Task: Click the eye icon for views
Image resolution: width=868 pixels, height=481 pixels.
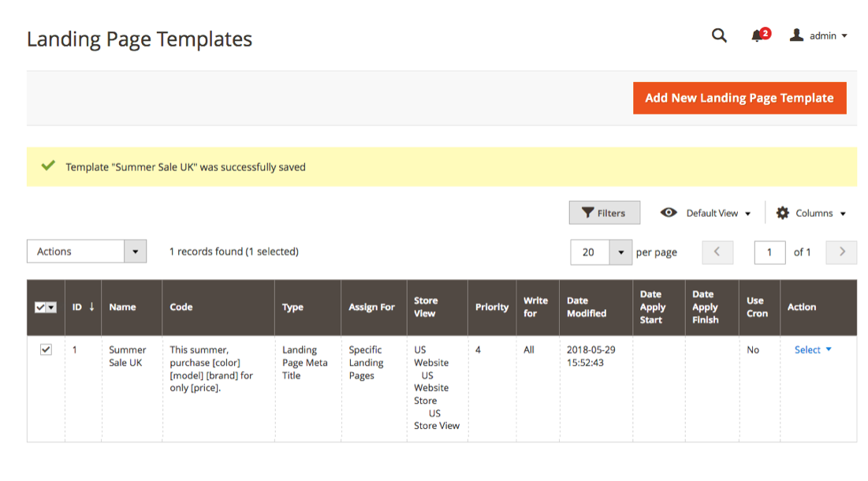Action: point(669,213)
